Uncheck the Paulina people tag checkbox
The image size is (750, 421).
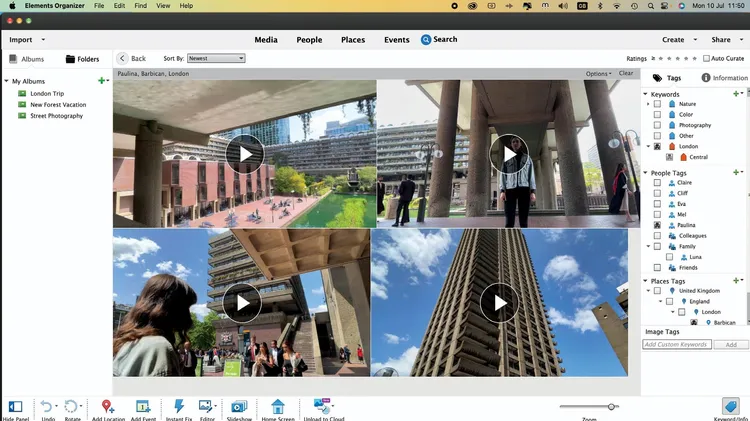point(657,225)
